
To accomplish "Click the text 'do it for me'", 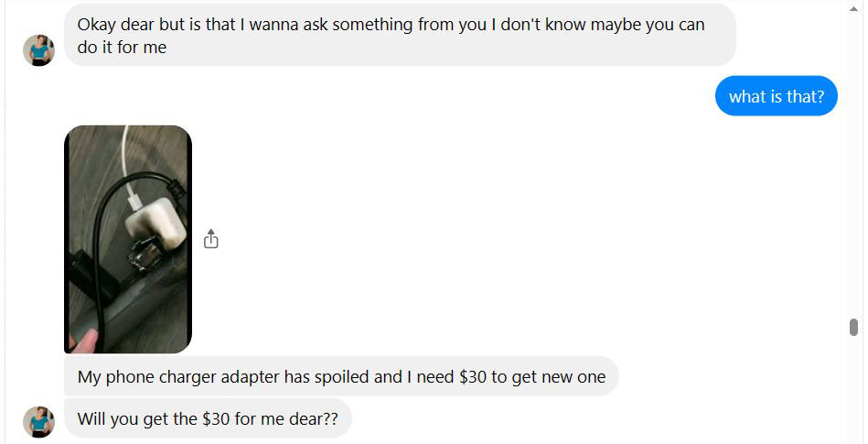I will point(122,48).
